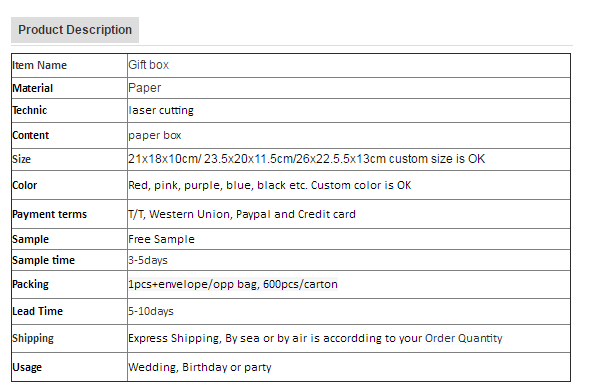
Task: Click the Packing details text
Action: pyautogui.click(x=233, y=284)
